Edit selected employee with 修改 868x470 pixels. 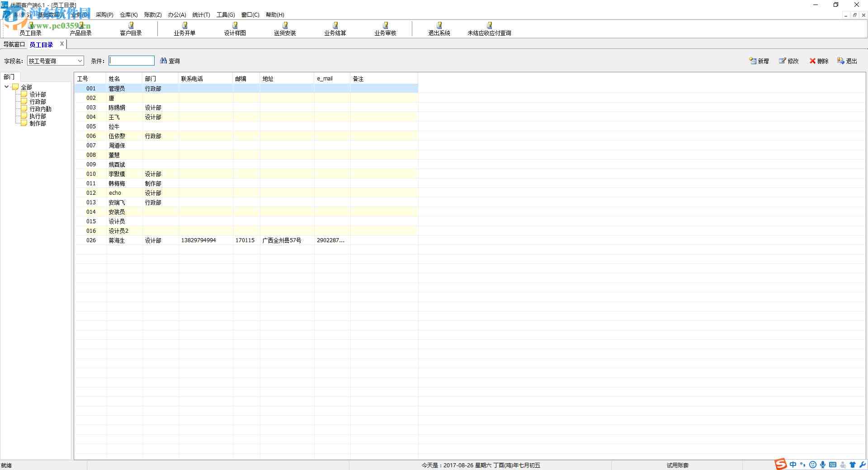pyautogui.click(x=789, y=61)
